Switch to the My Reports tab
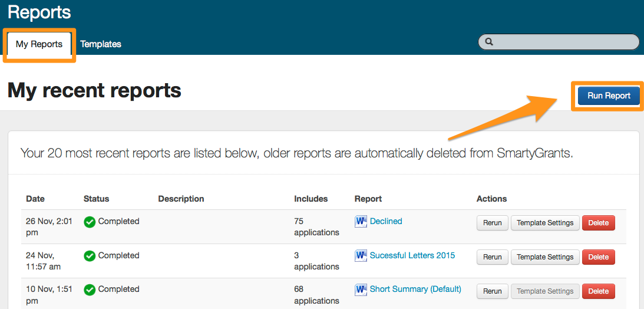The width and height of the screenshot is (644, 309). [x=39, y=44]
